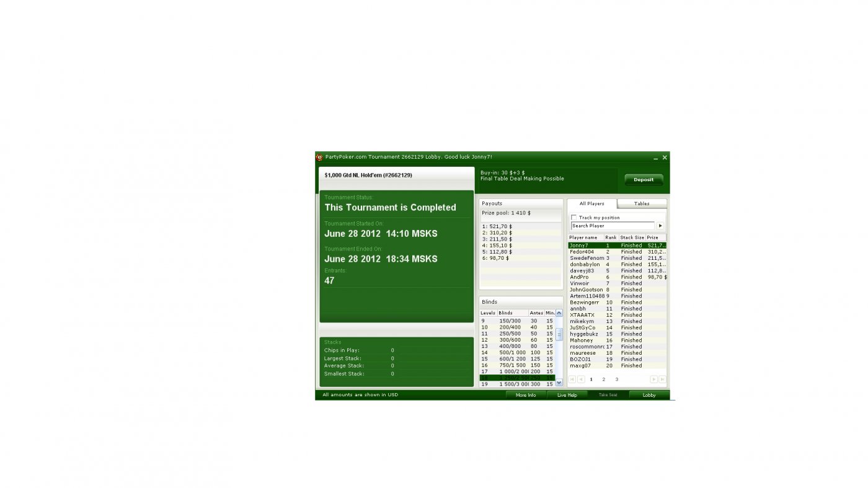The image size is (868, 488).
Task: Select blinds level 16 row 750/1 500
Action: pos(518,366)
